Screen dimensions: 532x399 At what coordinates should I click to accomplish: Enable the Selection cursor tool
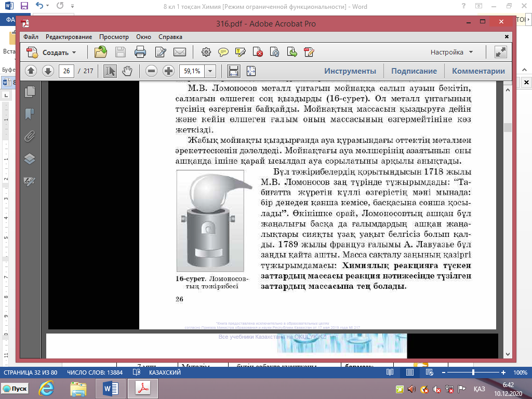coord(110,71)
